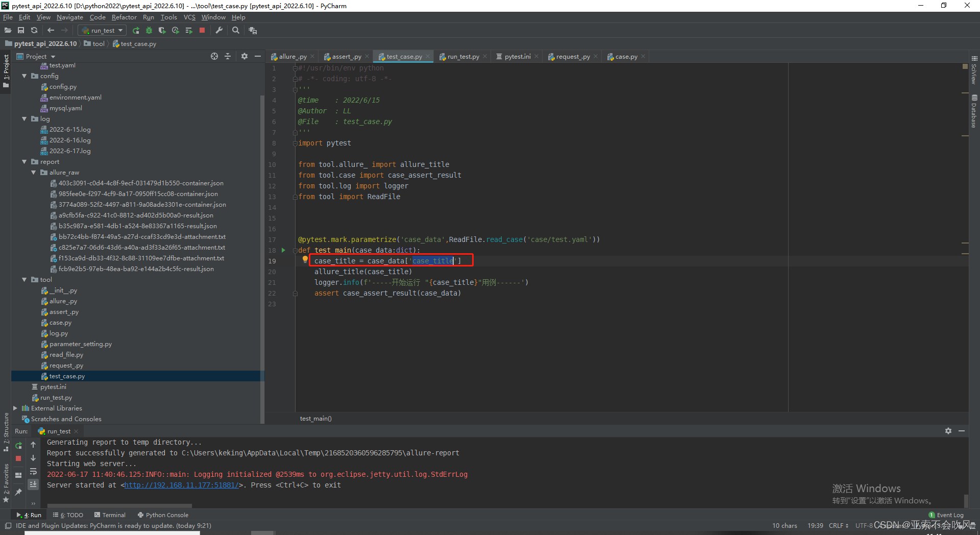Click the Concurrency diagram run icon
The image size is (980, 535).
click(189, 31)
